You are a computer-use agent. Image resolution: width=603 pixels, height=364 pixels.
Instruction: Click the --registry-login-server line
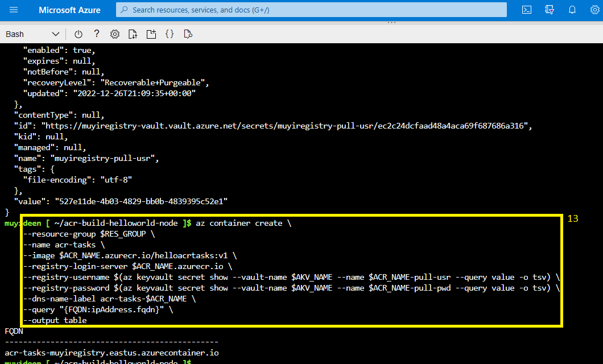127,266
